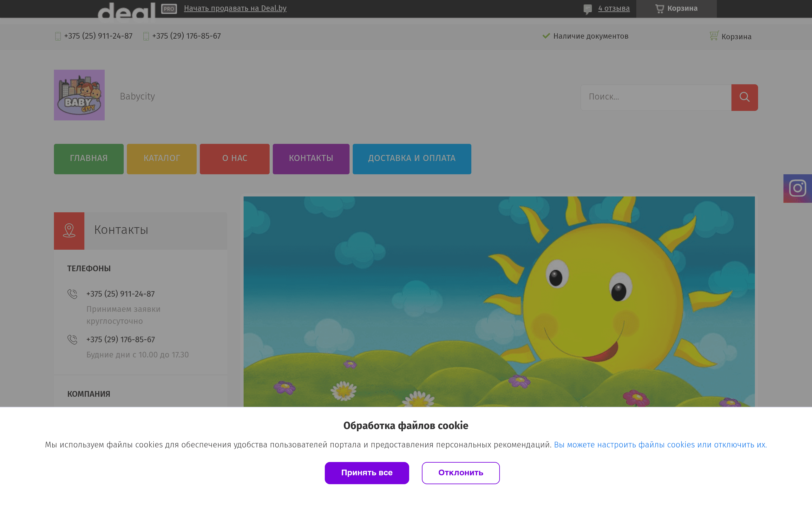Select the КОНТАКТЫ menu item
Image resolution: width=812 pixels, height=507 pixels.
[x=311, y=159]
